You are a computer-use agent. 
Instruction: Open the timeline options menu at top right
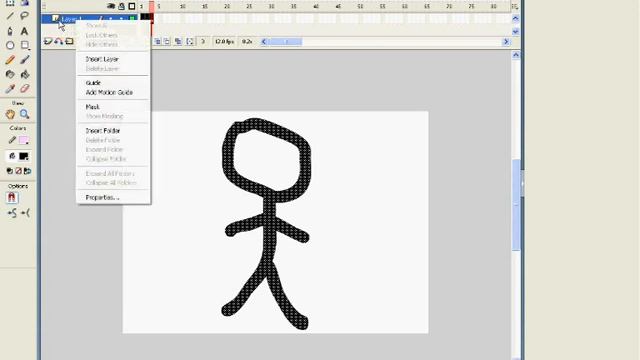[515, 7]
